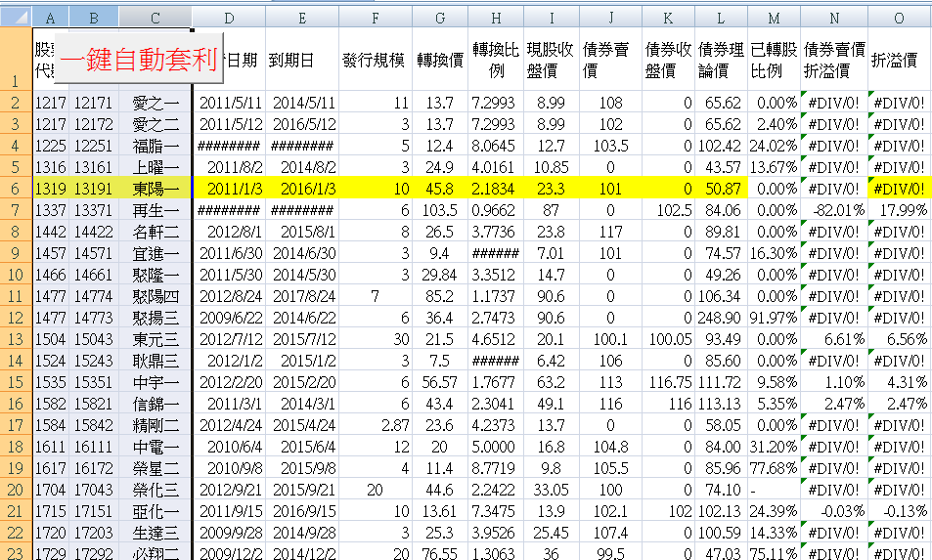Viewport: 932px width, 560px height.
Task: Select the 248.90 bond theoretical price cell
Action: point(720,317)
